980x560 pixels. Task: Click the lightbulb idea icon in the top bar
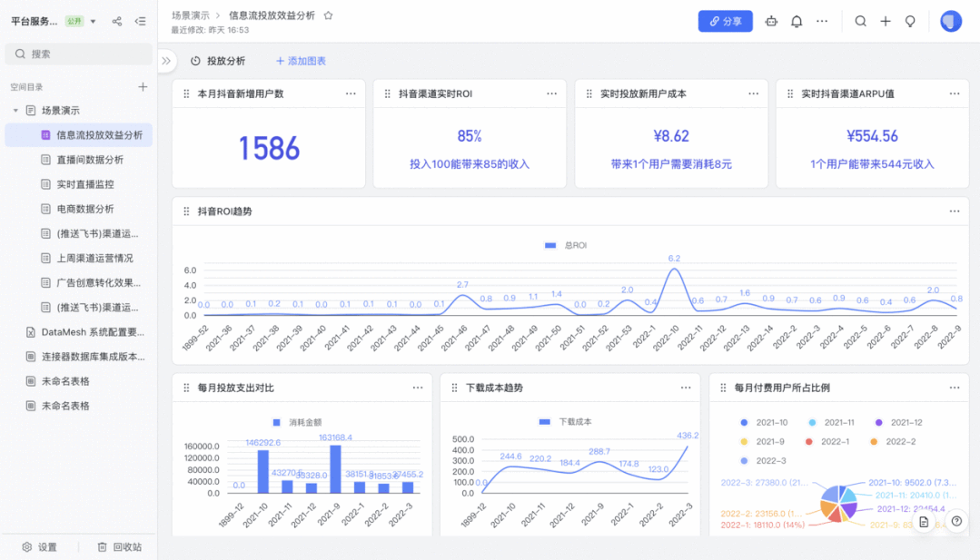click(910, 21)
